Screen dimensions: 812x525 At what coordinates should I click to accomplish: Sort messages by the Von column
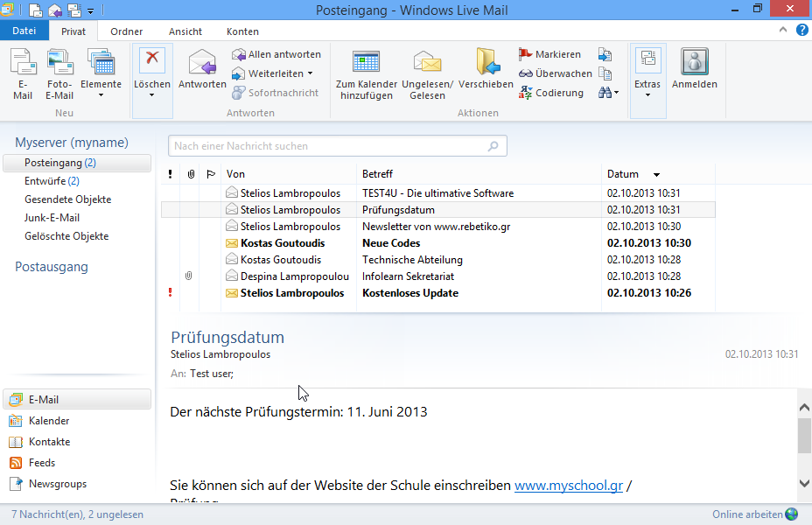[289, 174]
